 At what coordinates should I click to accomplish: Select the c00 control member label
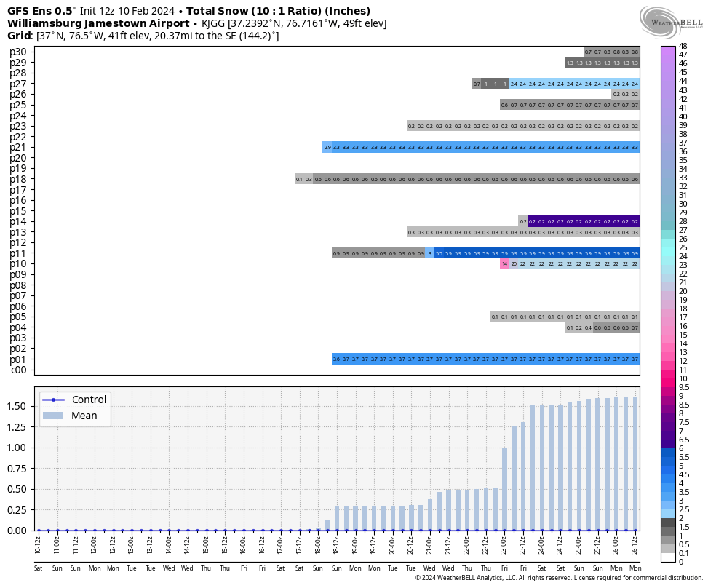(18, 370)
